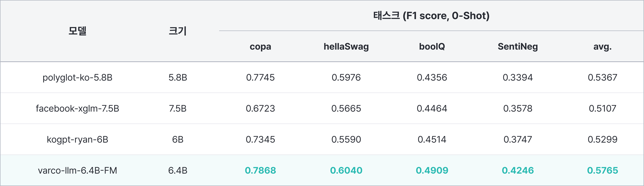This screenshot has height=186, width=644.
Task: Click the copa score 0.7745
Action: point(260,77)
